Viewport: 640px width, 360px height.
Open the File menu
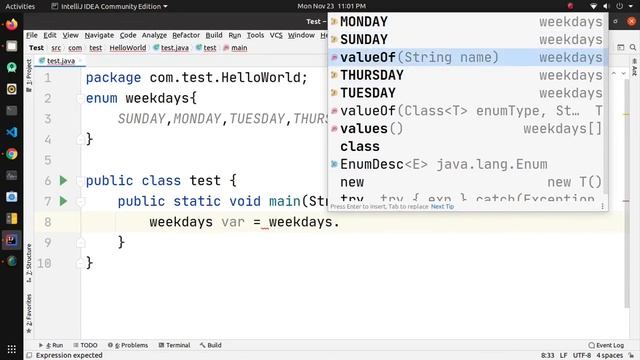(x=32, y=36)
